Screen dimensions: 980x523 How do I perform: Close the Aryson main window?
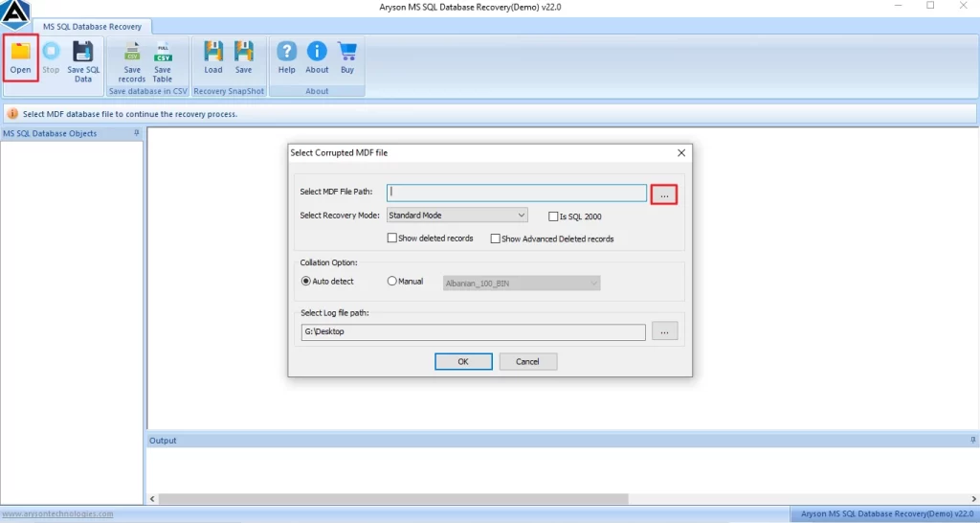click(x=963, y=6)
